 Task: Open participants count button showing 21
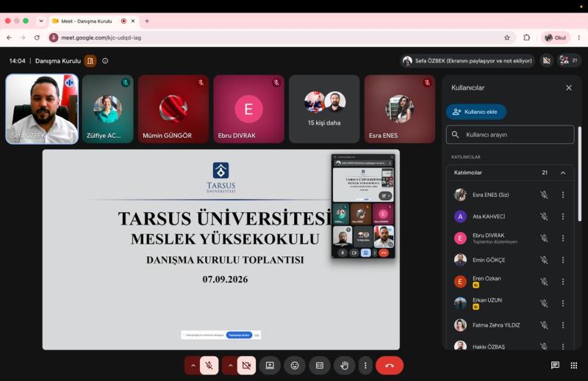click(568, 61)
